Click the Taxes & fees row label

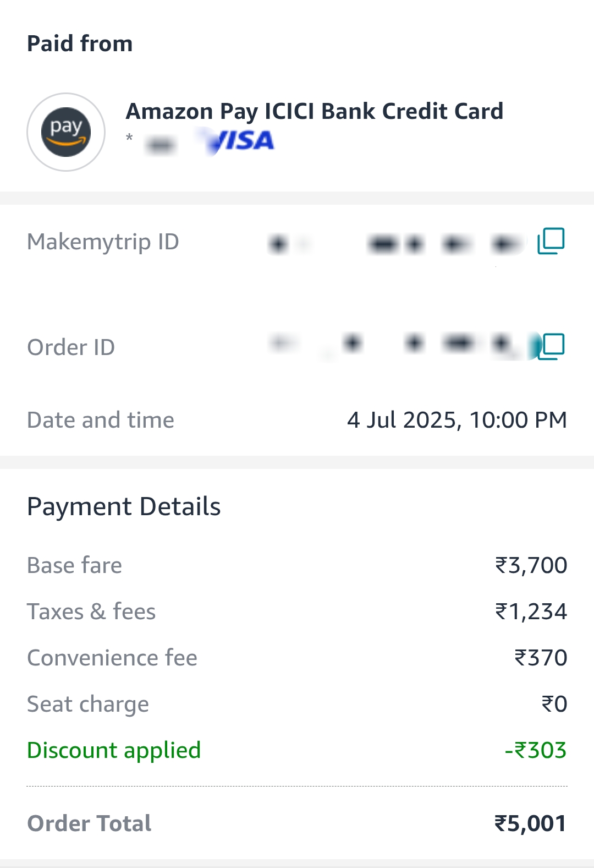[91, 612]
